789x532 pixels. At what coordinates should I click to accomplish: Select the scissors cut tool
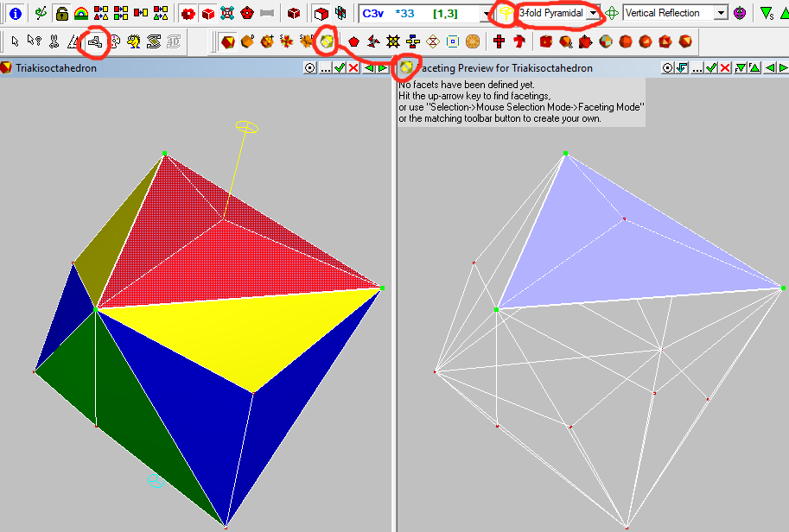[x=54, y=41]
